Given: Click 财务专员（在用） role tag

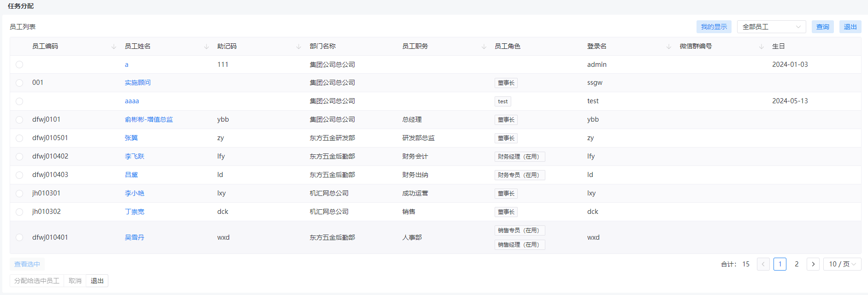Looking at the screenshot, I should (x=520, y=175).
